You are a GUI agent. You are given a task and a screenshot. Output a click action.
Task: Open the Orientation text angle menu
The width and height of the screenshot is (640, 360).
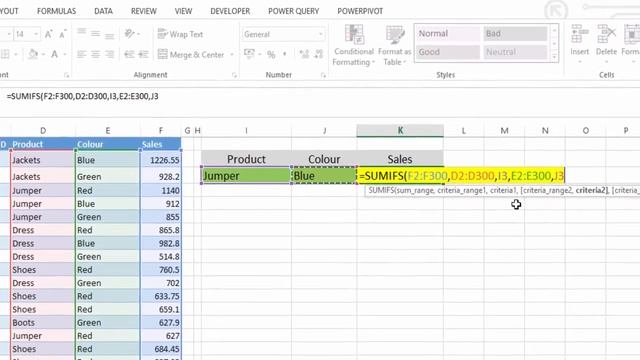pyautogui.click(x=131, y=34)
